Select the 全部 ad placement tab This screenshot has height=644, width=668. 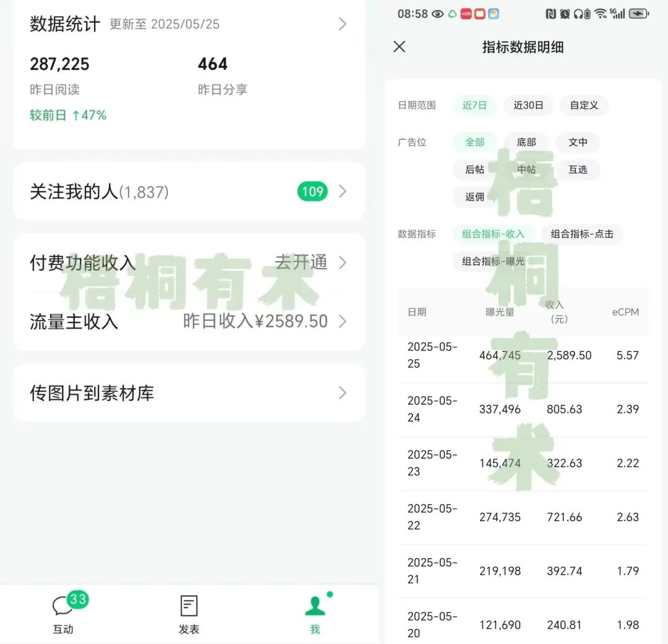[474, 142]
